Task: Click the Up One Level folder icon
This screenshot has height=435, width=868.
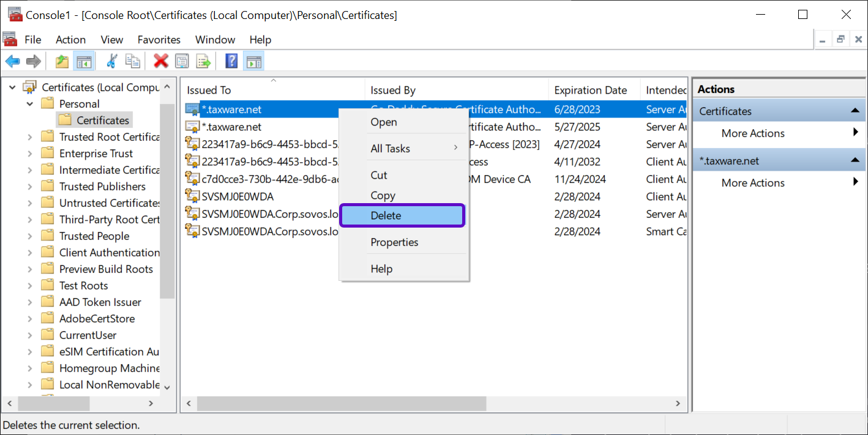Action: click(62, 61)
